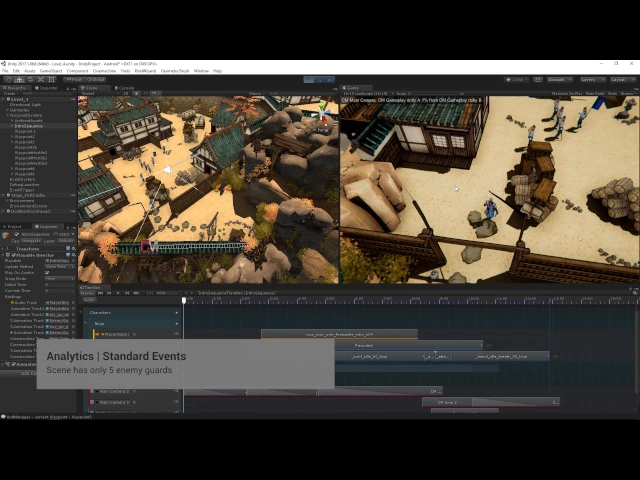
Task: Switch to the Project tab
Action: tap(14, 227)
